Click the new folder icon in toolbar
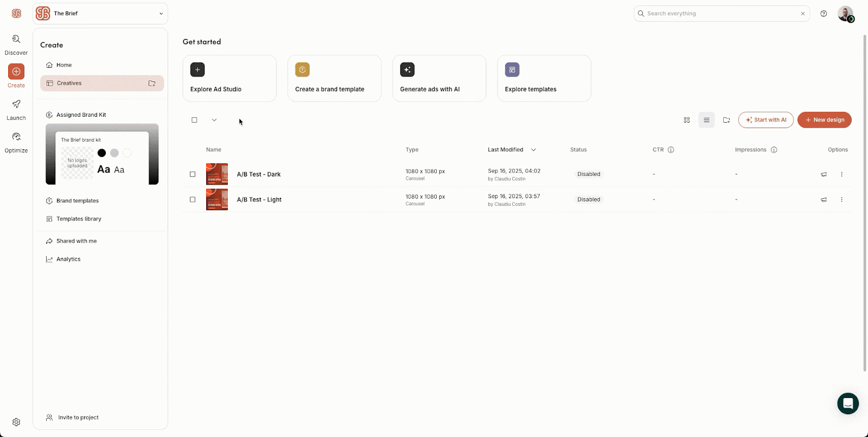The width and height of the screenshot is (868, 437). point(726,120)
